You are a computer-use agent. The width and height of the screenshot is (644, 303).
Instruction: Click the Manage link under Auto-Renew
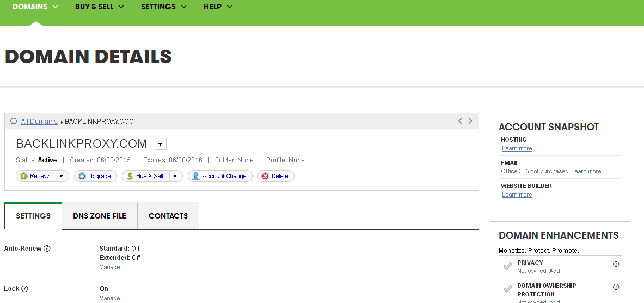click(109, 268)
